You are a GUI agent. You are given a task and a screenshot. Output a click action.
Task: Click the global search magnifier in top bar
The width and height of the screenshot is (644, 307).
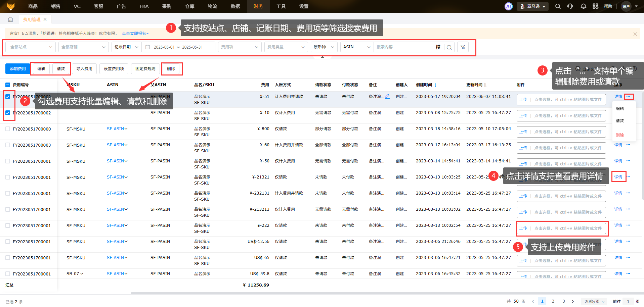558,6
